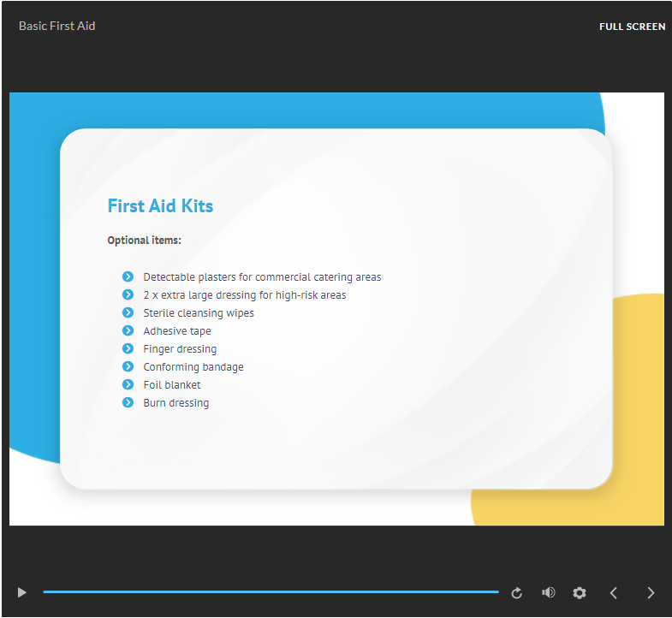This screenshot has height=618, width=672.
Task: Click the Burn dressing bullet icon
Action: point(128,402)
